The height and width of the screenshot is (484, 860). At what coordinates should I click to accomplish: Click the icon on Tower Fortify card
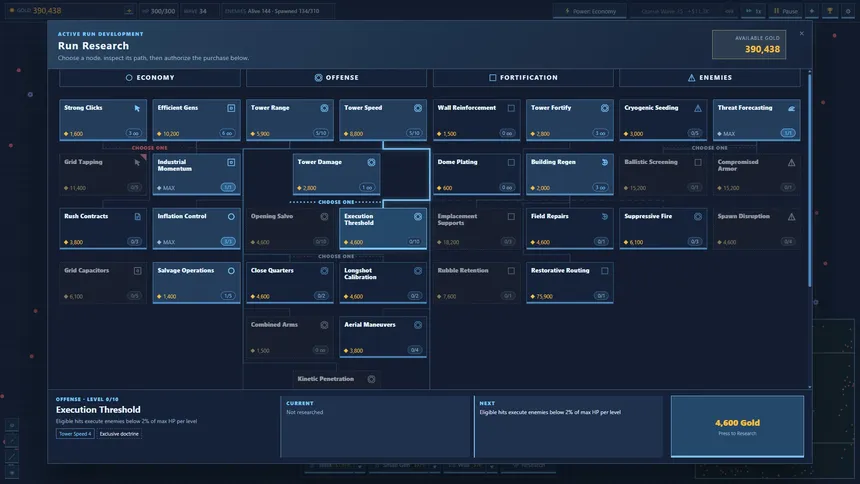(x=604, y=109)
